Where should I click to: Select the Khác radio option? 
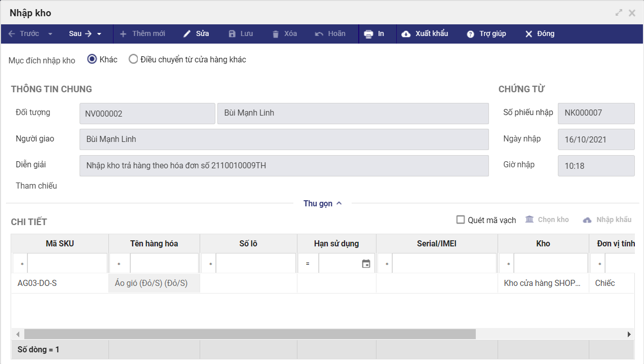point(92,59)
